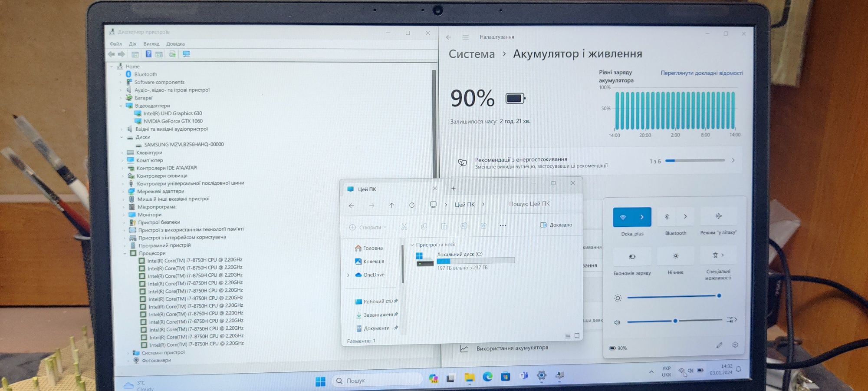Add a new tab in File Explorer
The width and height of the screenshot is (868, 391).
453,188
